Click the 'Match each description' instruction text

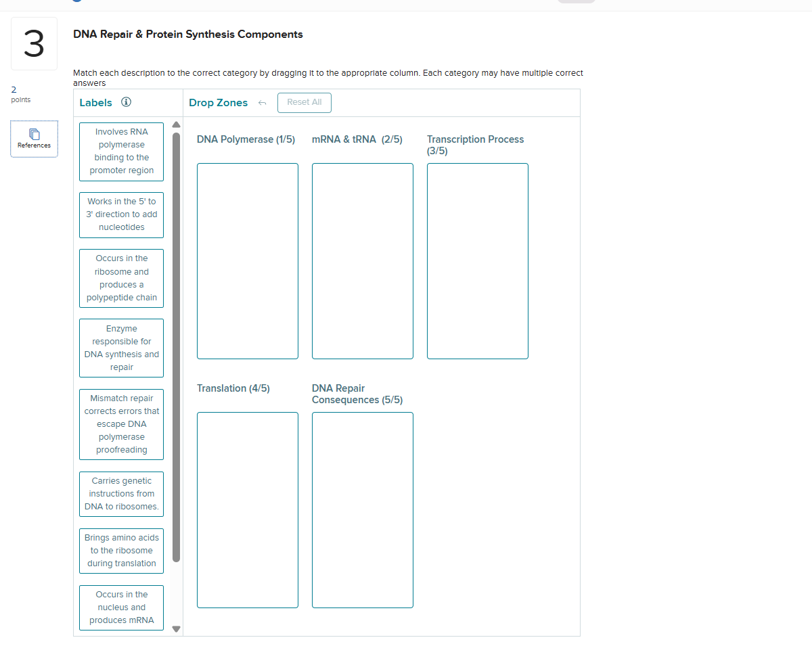328,78
